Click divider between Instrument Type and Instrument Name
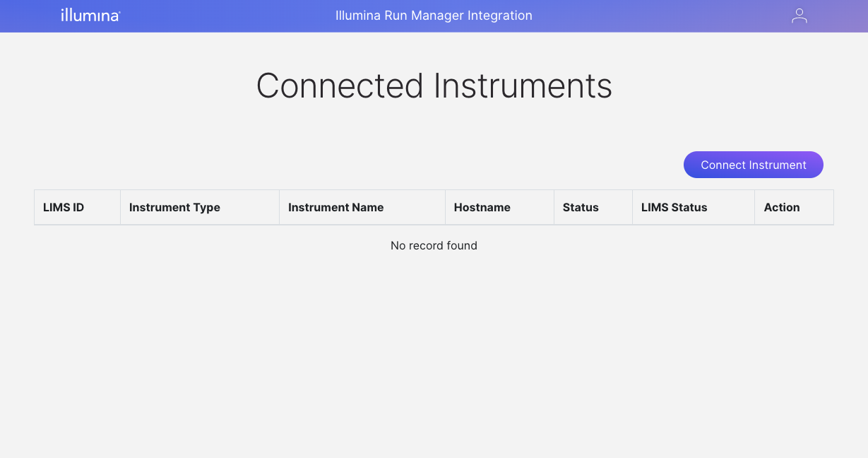This screenshot has width=868, height=458. 279,207
